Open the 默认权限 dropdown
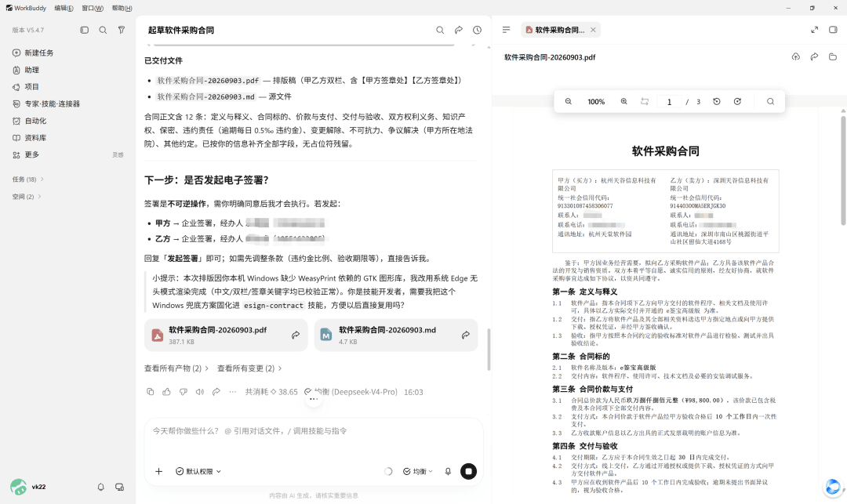847x504 pixels. [x=198, y=471]
